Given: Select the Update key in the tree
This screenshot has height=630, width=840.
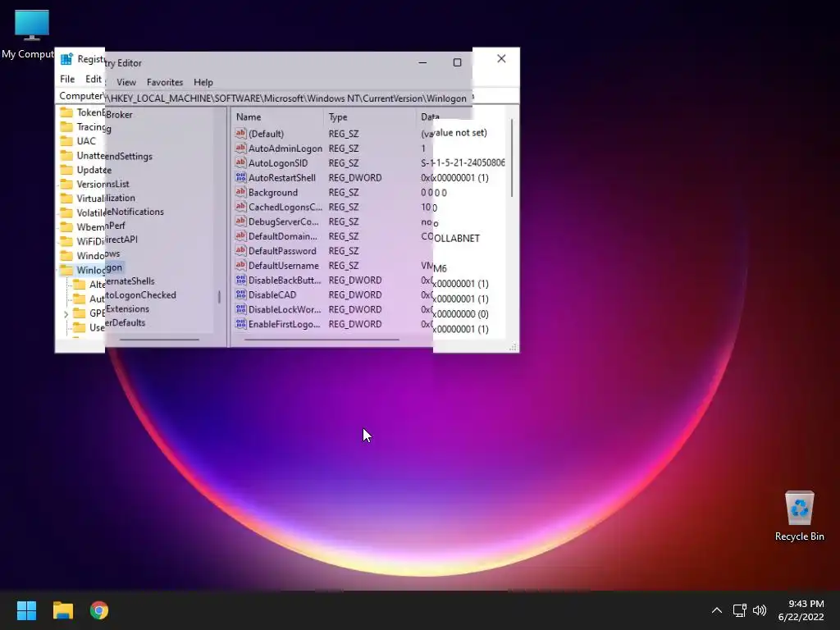Looking at the screenshot, I should (x=94, y=170).
